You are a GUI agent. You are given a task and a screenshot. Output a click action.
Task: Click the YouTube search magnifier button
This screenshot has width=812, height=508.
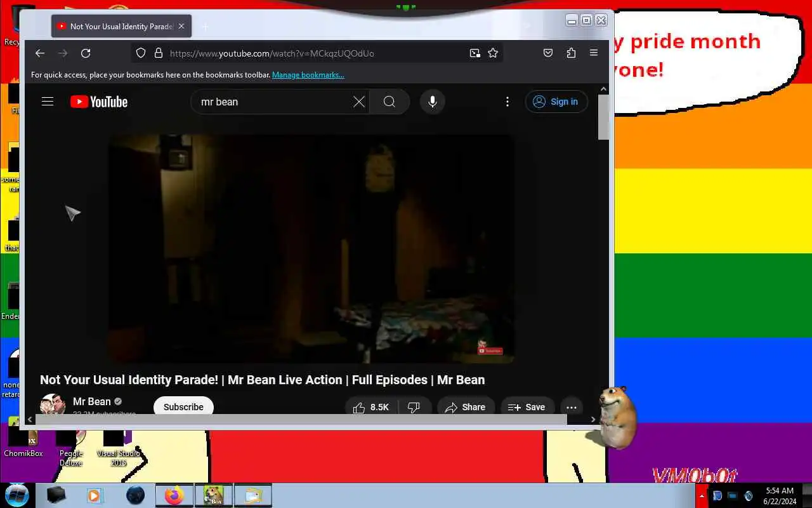pyautogui.click(x=390, y=102)
